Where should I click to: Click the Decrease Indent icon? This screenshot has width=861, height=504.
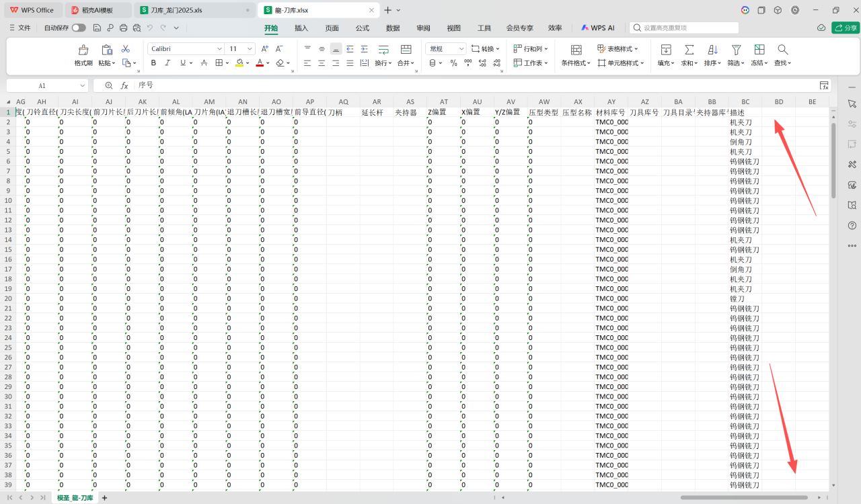click(x=350, y=49)
